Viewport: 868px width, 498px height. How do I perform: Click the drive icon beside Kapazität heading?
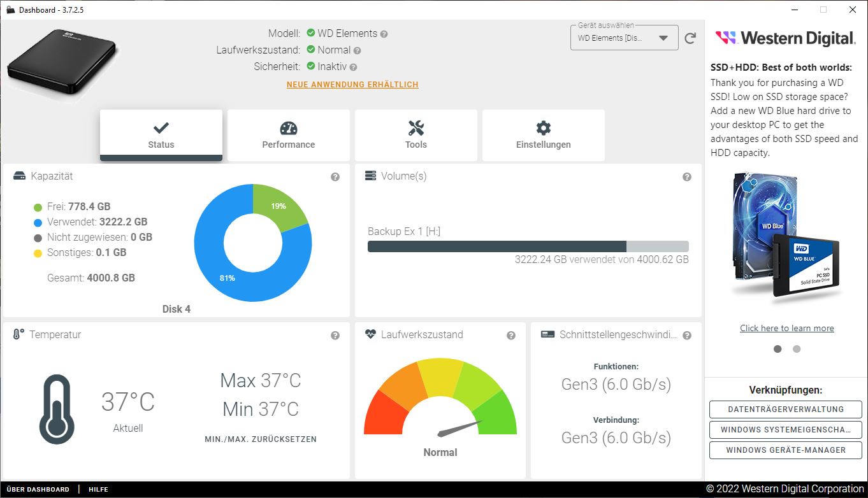[19, 176]
